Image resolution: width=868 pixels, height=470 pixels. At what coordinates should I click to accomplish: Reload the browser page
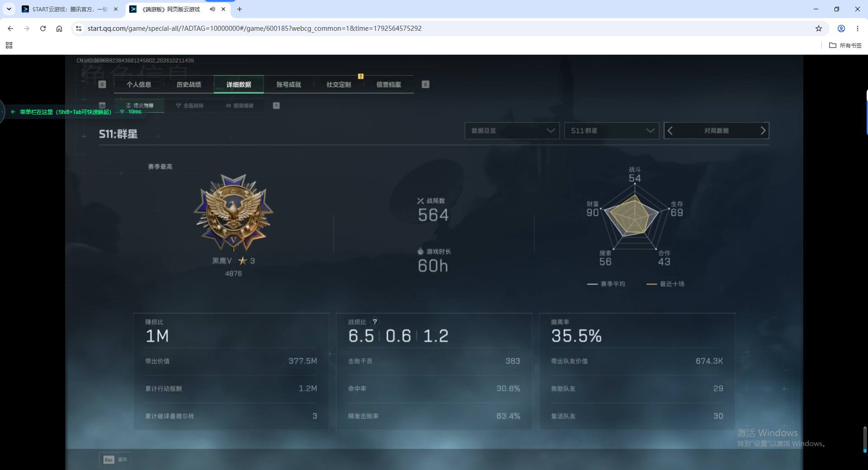pyautogui.click(x=43, y=28)
